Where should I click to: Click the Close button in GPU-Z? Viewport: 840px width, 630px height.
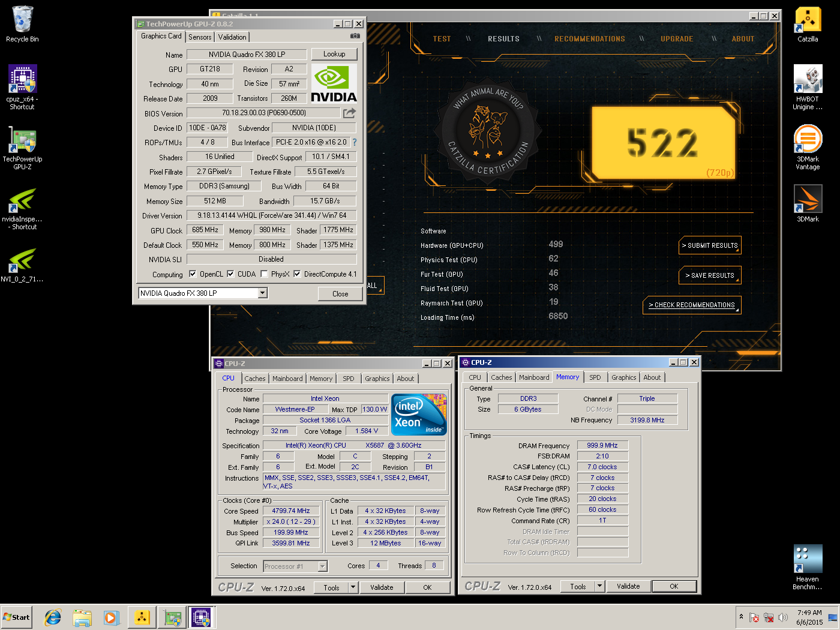click(340, 293)
